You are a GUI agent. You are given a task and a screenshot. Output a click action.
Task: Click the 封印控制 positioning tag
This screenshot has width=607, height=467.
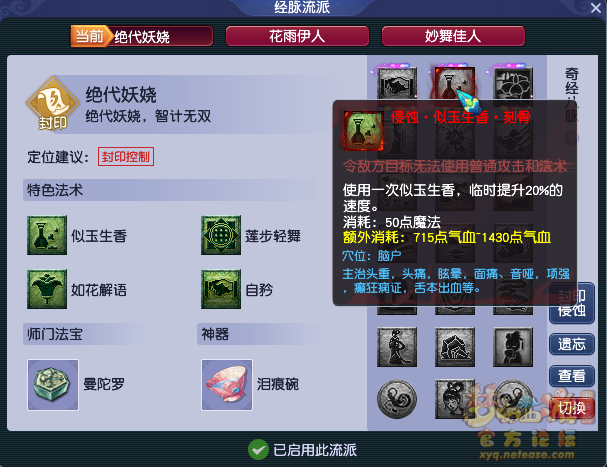click(126, 156)
